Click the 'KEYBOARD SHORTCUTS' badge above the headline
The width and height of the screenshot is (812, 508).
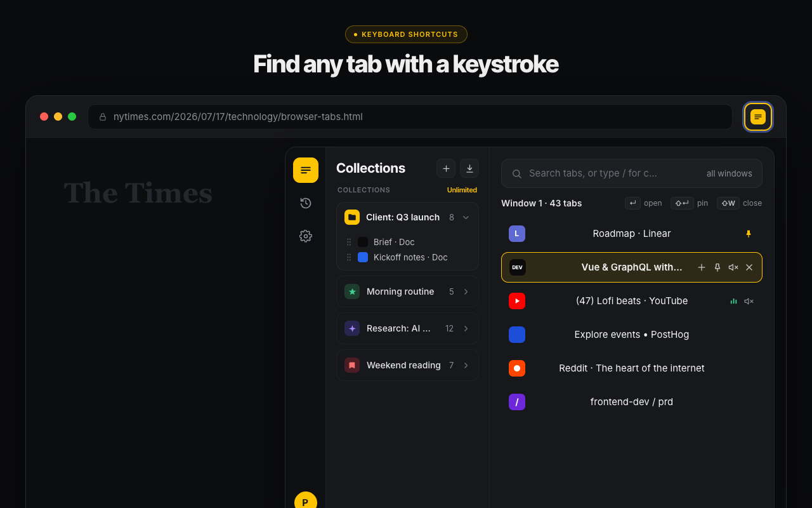pos(406,34)
